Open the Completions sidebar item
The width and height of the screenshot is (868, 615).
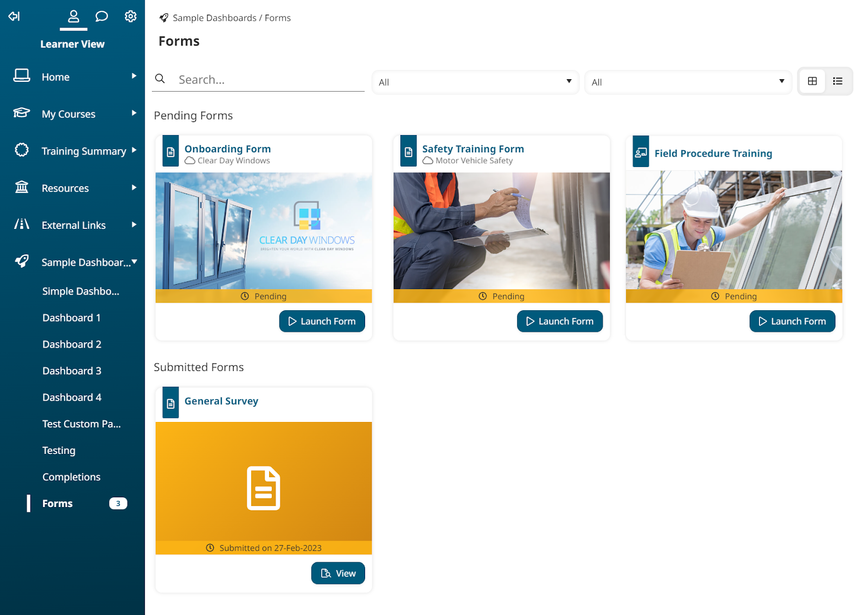pos(71,477)
